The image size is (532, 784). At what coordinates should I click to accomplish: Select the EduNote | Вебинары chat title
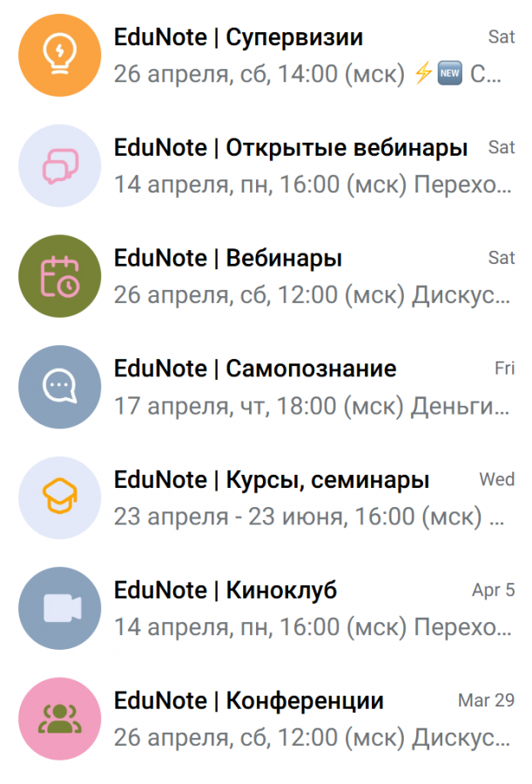[x=228, y=259]
